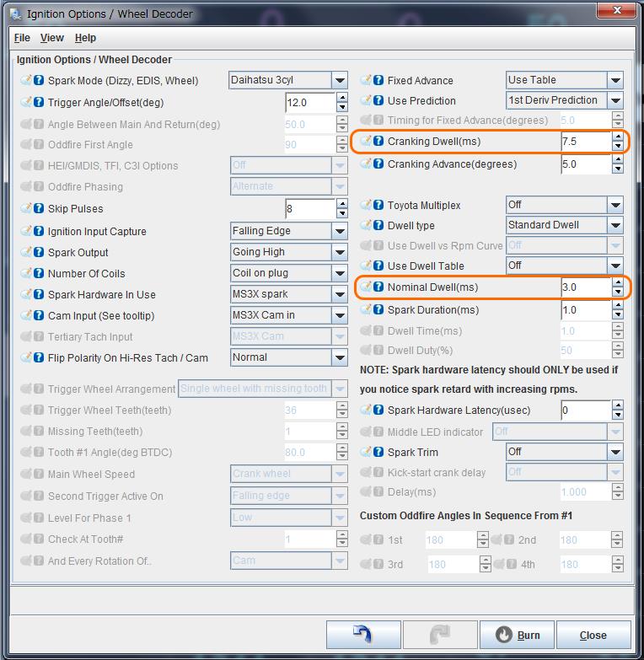Decrease Spark Duration with the down arrow

(x=618, y=315)
